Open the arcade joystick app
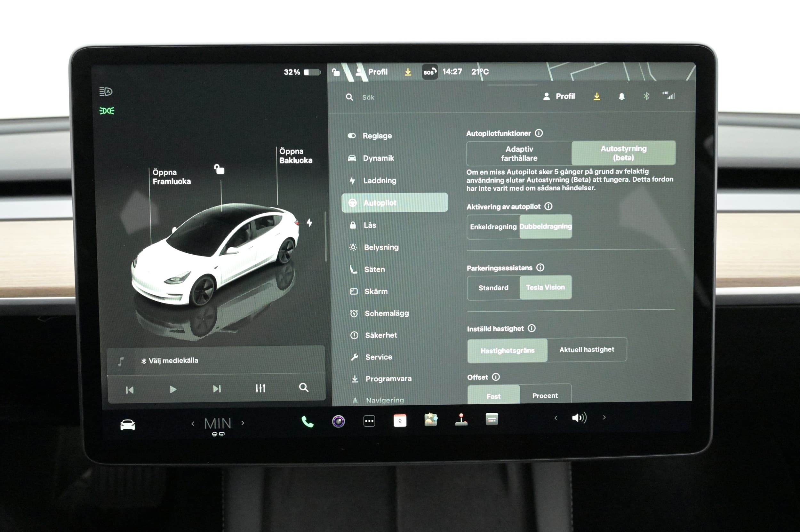The width and height of the screenshot is (800, 532). click(x=461, y=419)
